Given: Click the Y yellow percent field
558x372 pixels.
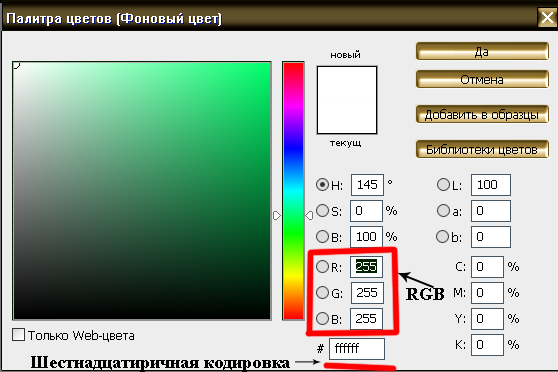Looking at the screenshot, I should (487, 319).
